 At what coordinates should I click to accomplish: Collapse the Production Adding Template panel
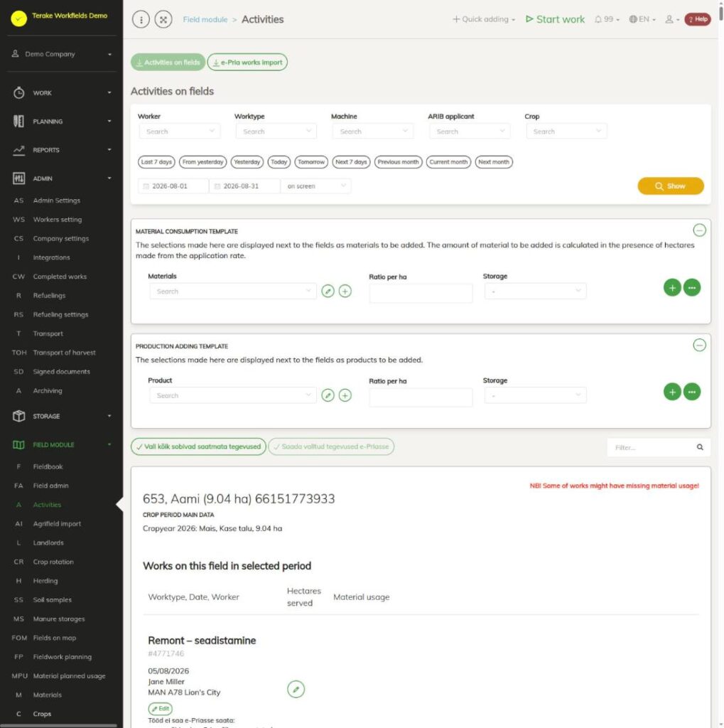(699, 345)
